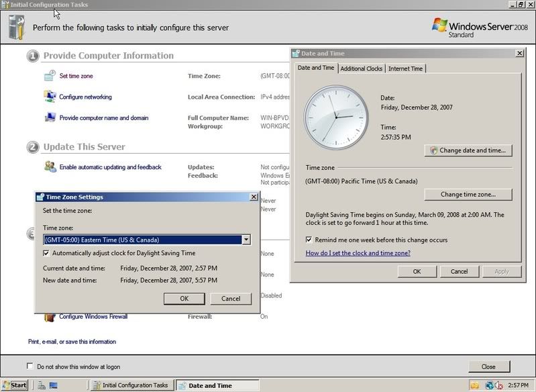The width and height of the screenshot is (536, 392).
Task: Click the 'Update This Server' heading
Action: 84,147
